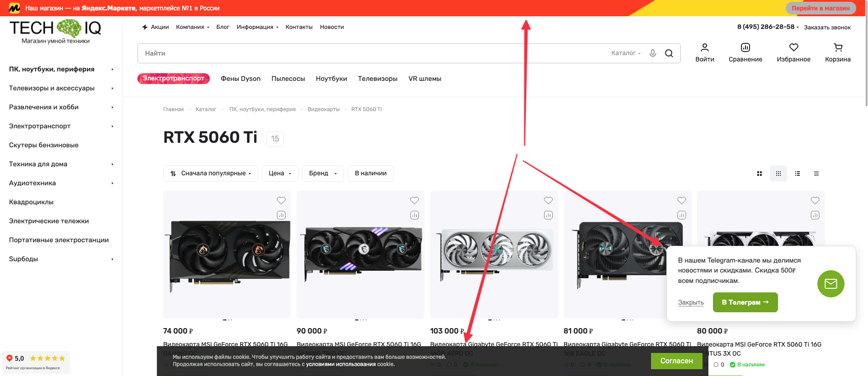Go to Видеокарты breadcrumb
This screenshot has height=376, width=868.
pos(323,109)
